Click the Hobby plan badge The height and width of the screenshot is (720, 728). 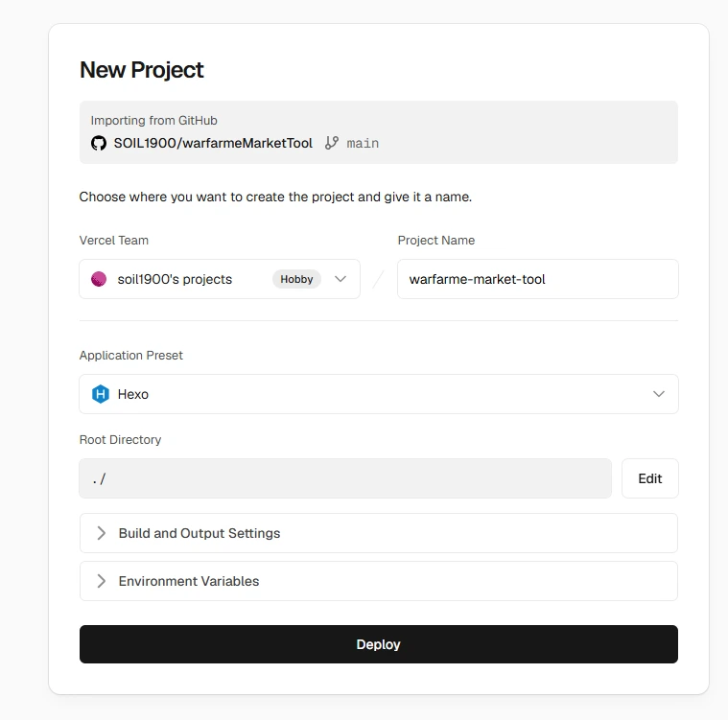pos(296,279)
